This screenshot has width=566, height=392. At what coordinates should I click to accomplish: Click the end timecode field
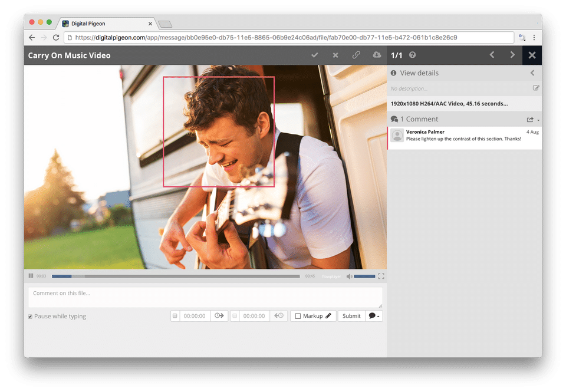point(254,316)
